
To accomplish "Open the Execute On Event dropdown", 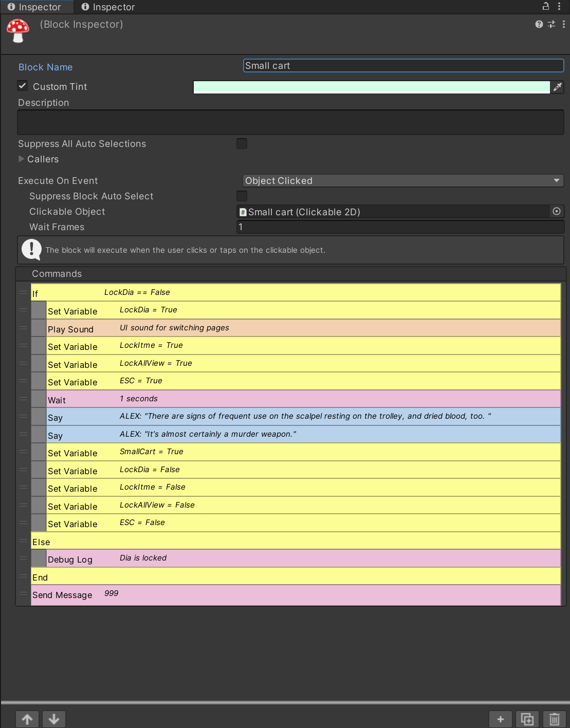I will click(x=403, y=180).
